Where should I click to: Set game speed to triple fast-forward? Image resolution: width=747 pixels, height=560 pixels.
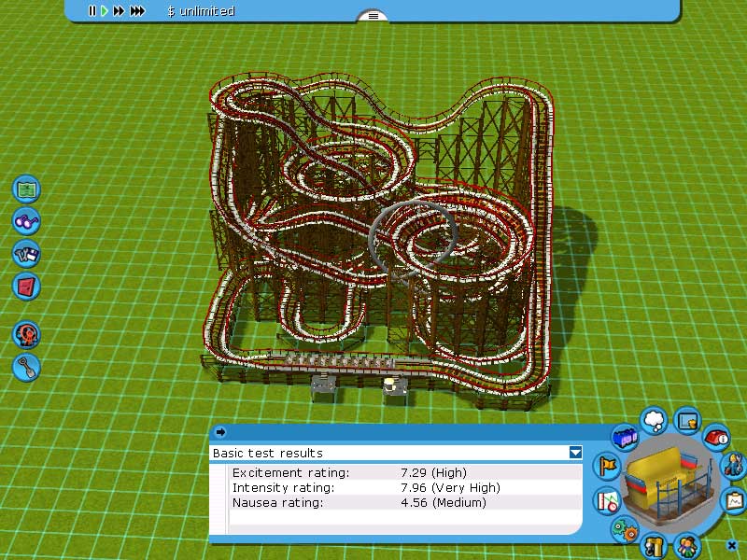[137, 11]
